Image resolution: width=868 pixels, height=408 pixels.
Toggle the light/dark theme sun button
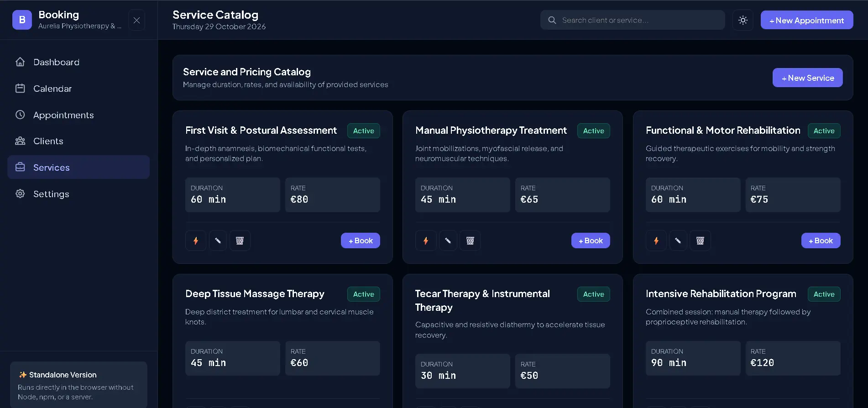click(x=743, y=20)
